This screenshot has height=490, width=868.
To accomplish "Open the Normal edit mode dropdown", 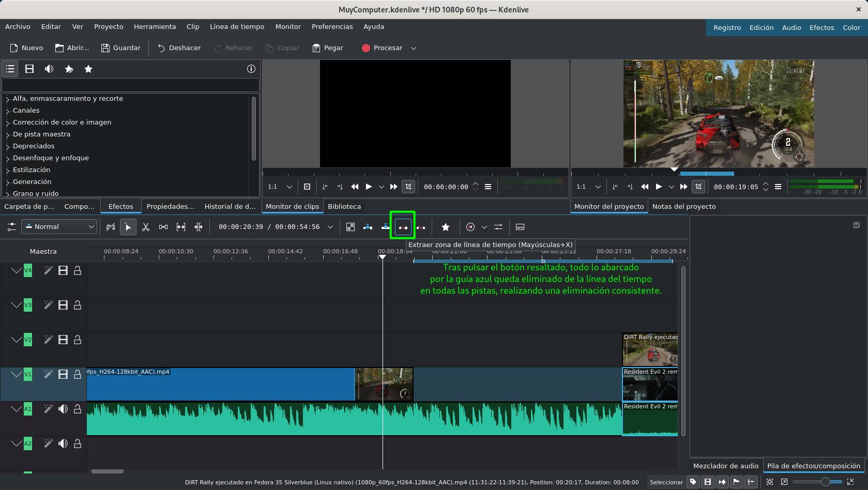I will point(59,227).
